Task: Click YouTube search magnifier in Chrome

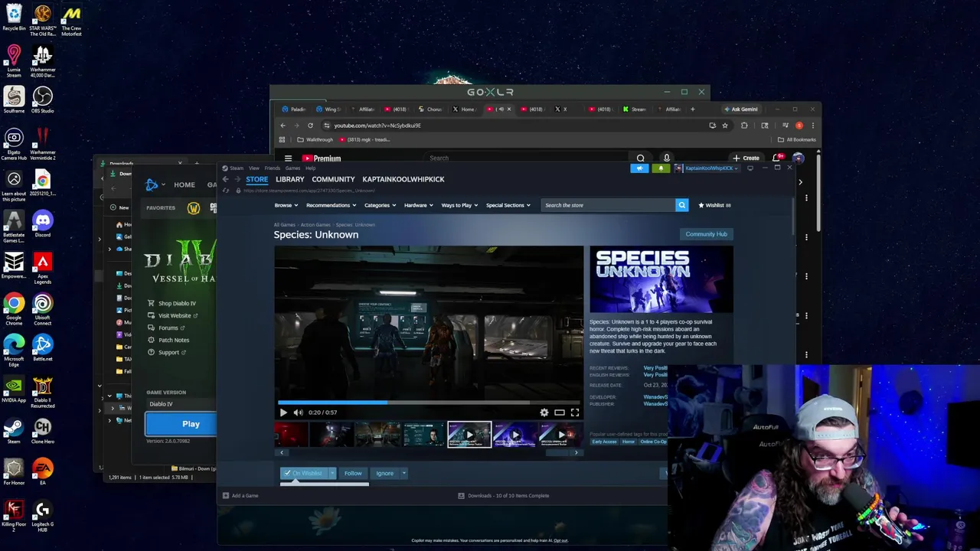Action: (x=640, y=158)
